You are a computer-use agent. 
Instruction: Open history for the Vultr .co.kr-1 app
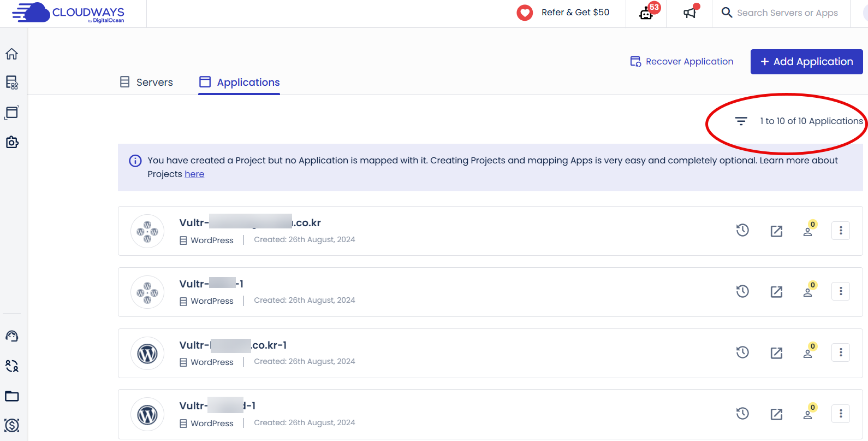(x=742, y=352)
